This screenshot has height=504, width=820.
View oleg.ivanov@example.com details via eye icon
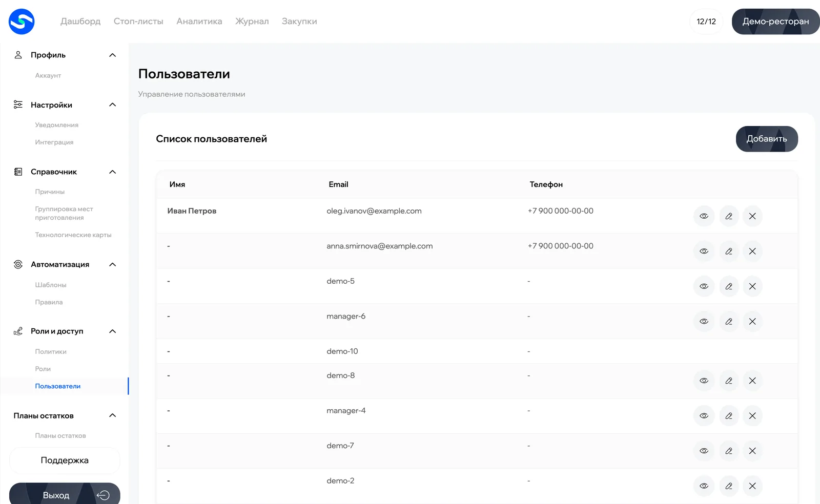click(x=704, y=216)
